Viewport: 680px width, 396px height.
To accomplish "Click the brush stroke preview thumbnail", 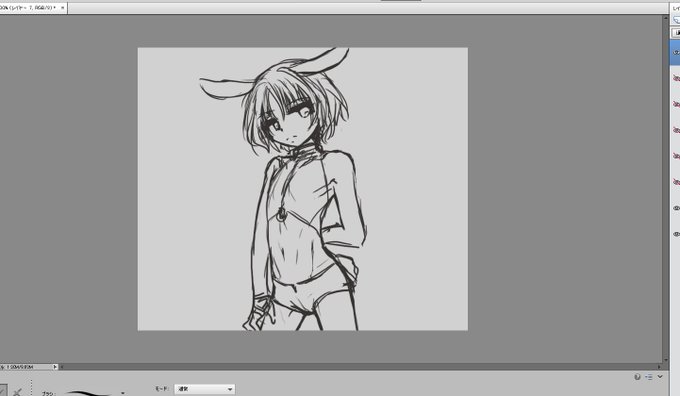I will [89, 393].
